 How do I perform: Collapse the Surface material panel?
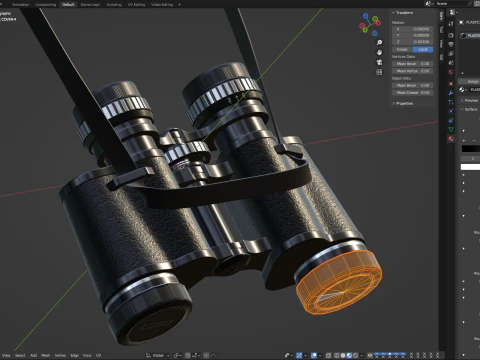point(469,109)
